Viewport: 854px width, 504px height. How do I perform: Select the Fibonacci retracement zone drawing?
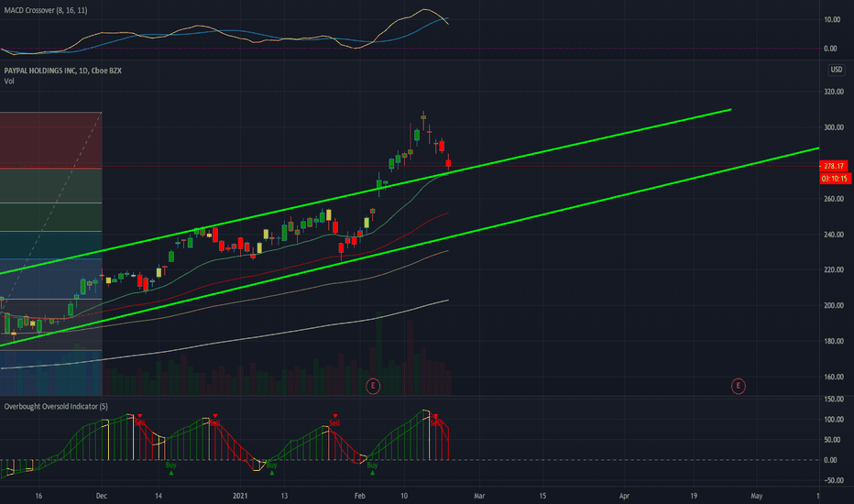pyautogui.click(x=50, y=253)
